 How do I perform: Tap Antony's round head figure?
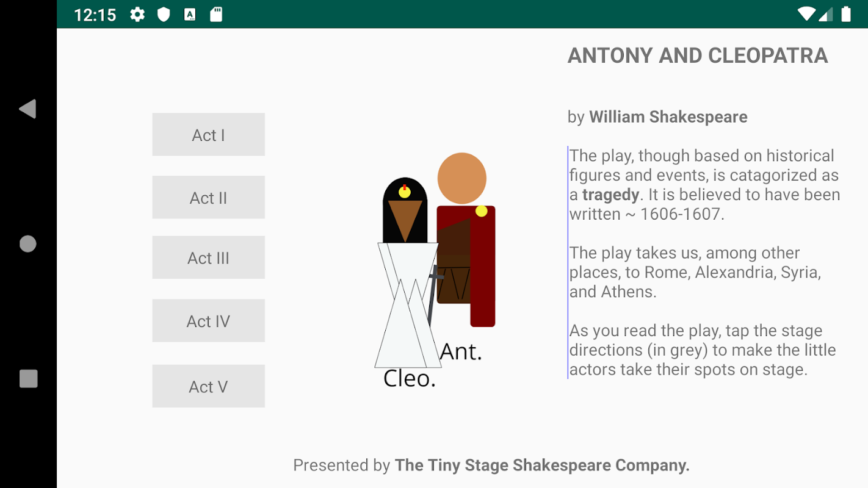pyautogui.click(x=462, y=178)
